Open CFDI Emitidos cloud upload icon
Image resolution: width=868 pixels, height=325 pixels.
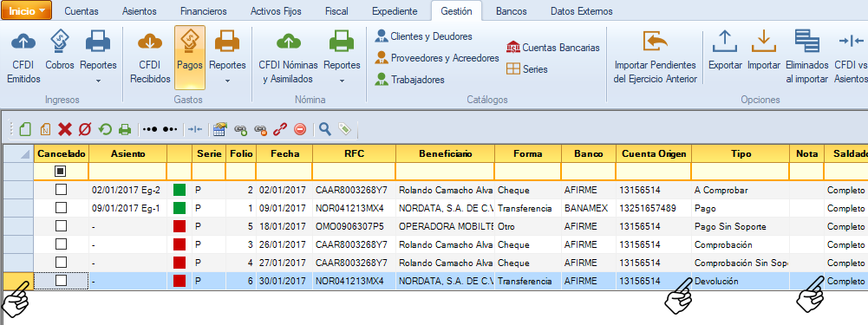[23, 42]
